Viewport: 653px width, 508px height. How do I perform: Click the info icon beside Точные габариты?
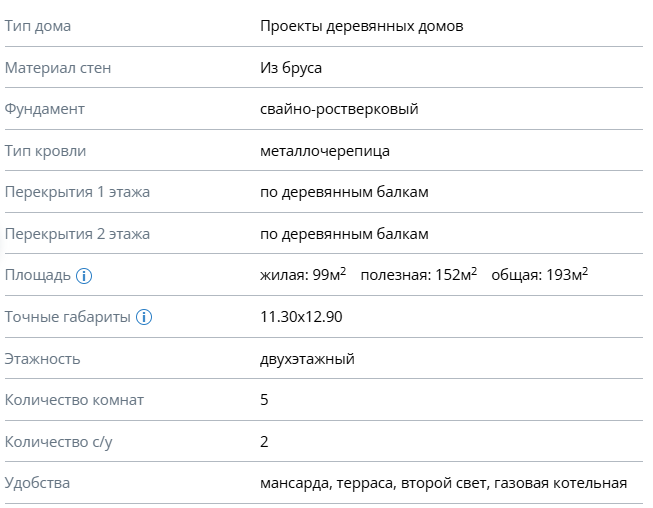pyautogui.click(x=144, y=318)
